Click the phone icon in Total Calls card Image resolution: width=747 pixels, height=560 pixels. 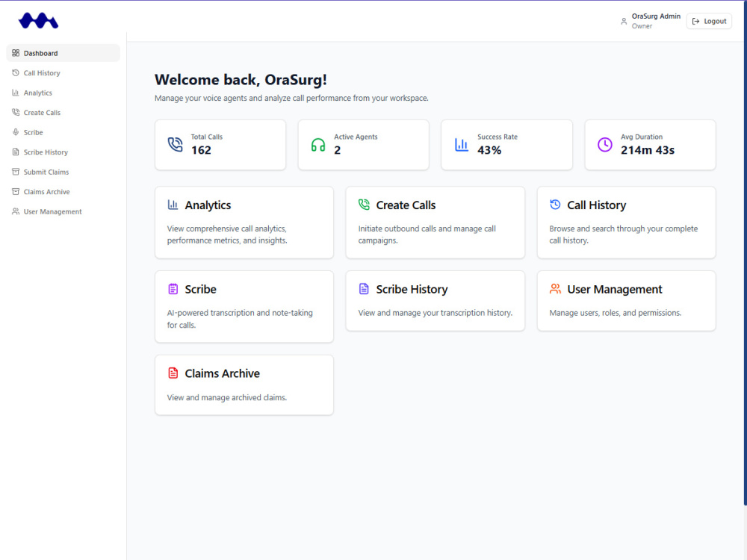175,144
